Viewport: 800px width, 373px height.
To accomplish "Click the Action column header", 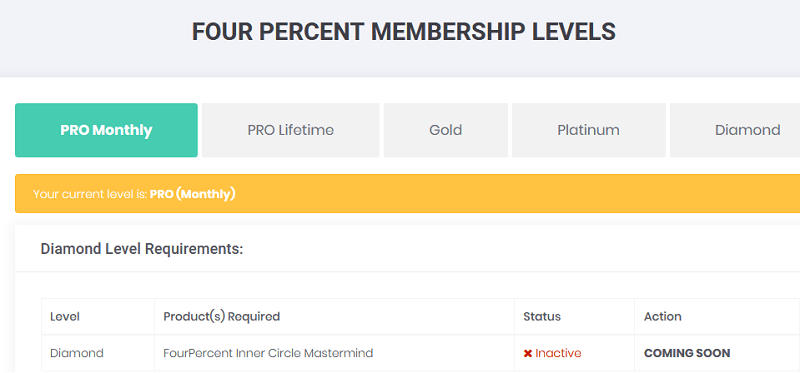I will [x=662, y=316].
